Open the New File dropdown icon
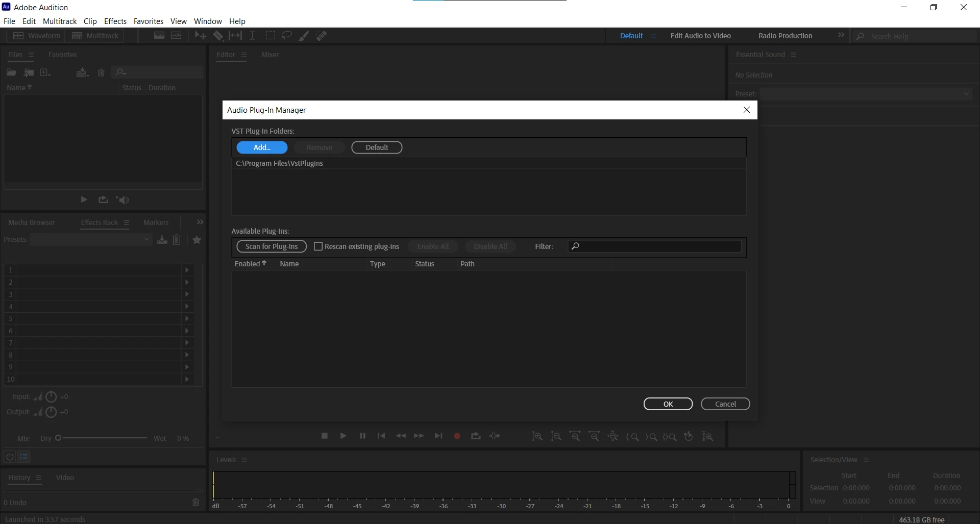 tap(45, 72)
